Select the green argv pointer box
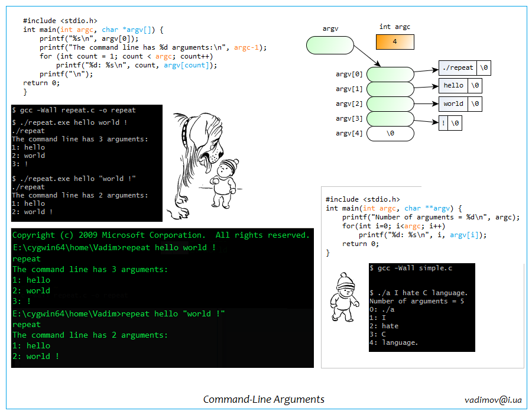The height and width of the screenshot is (414, 532). [x=330, y=45]
